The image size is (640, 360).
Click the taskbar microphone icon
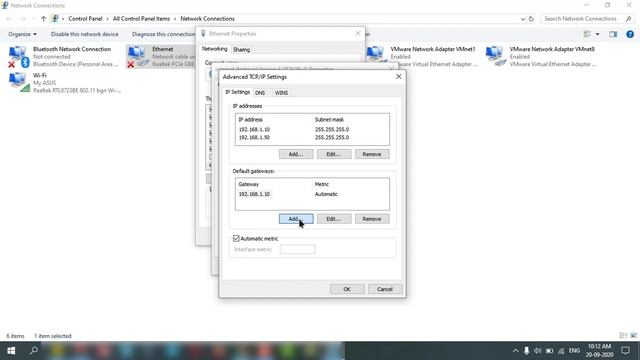(527, 351)
